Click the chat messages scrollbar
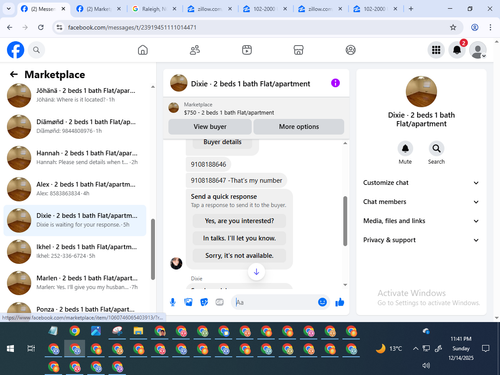Screen dimensions: 500x375 (x=345, y=221)
